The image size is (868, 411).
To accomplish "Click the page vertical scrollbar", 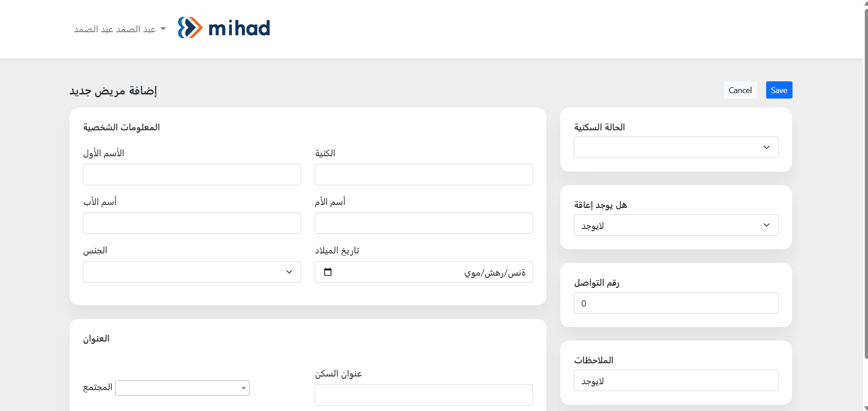I will 866,182.
